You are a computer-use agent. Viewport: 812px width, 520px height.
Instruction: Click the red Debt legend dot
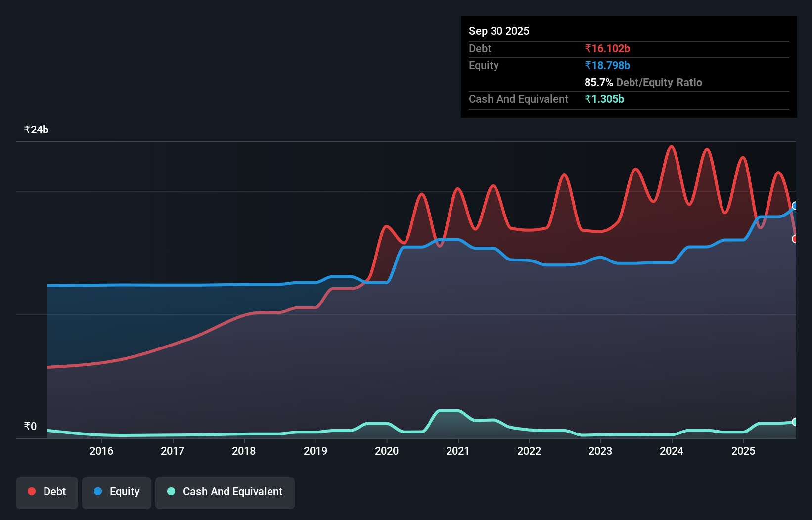tap(32, 491)
